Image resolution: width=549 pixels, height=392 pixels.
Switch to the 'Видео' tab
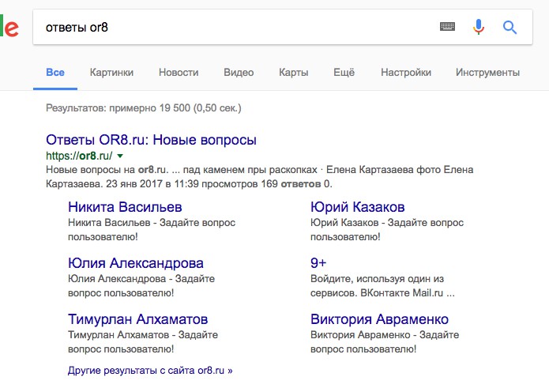pyautogui.click(x=239, y=73)
